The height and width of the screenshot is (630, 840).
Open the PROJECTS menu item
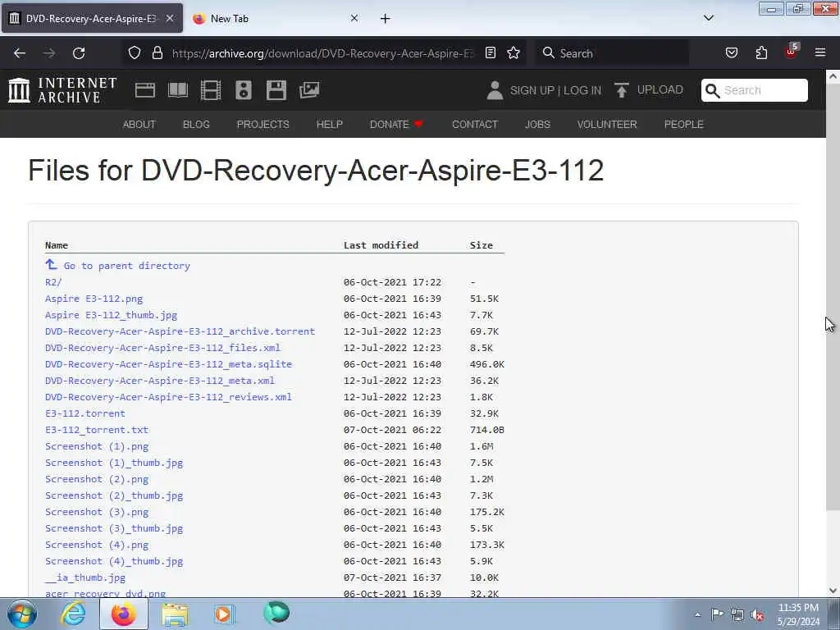(263, 125)
